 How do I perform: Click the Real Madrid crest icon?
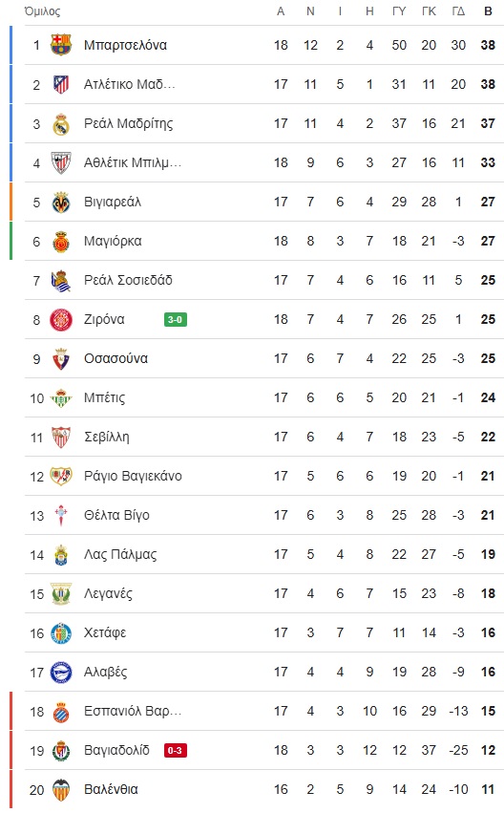[60, 123]
